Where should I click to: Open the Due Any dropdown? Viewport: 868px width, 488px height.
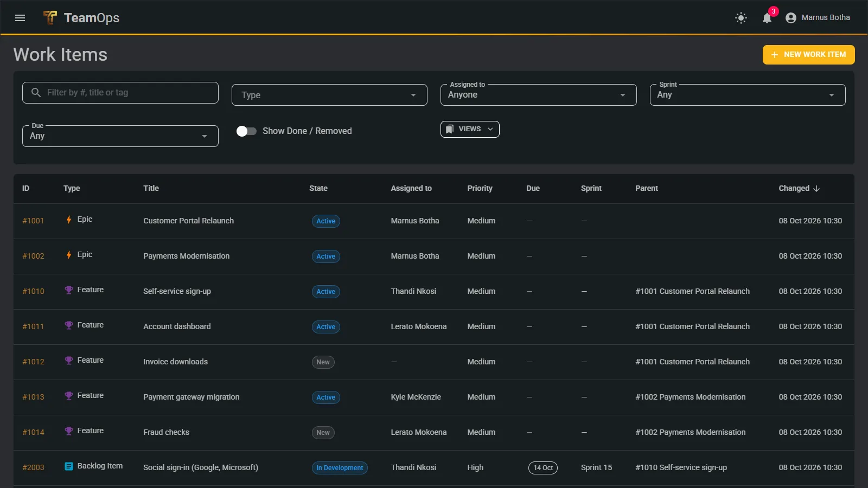pos(120,136)
